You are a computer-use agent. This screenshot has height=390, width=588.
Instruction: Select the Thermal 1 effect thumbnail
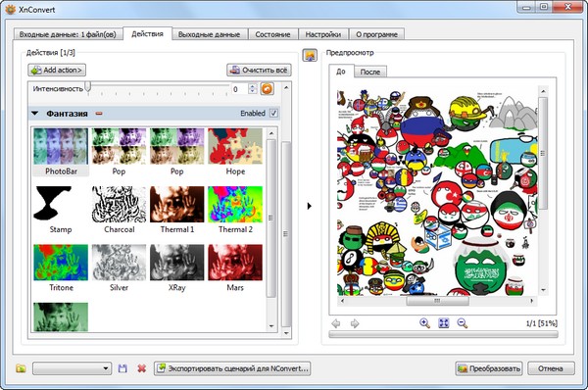177,210
